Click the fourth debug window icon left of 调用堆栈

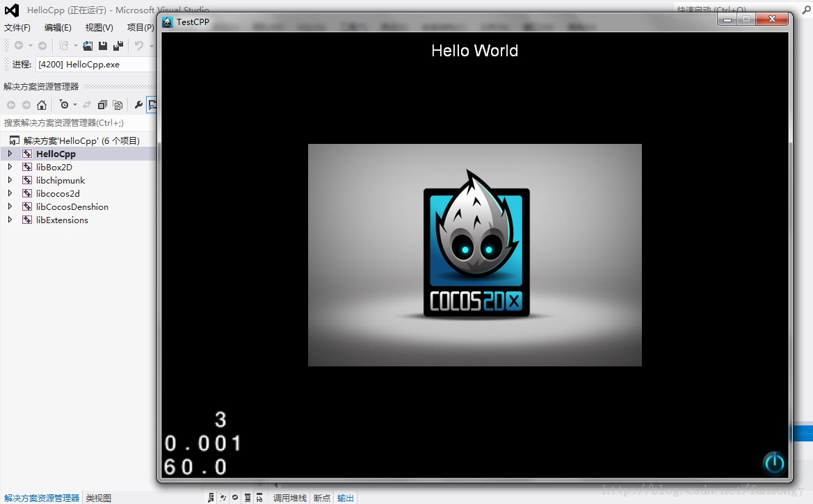[248, 498]
